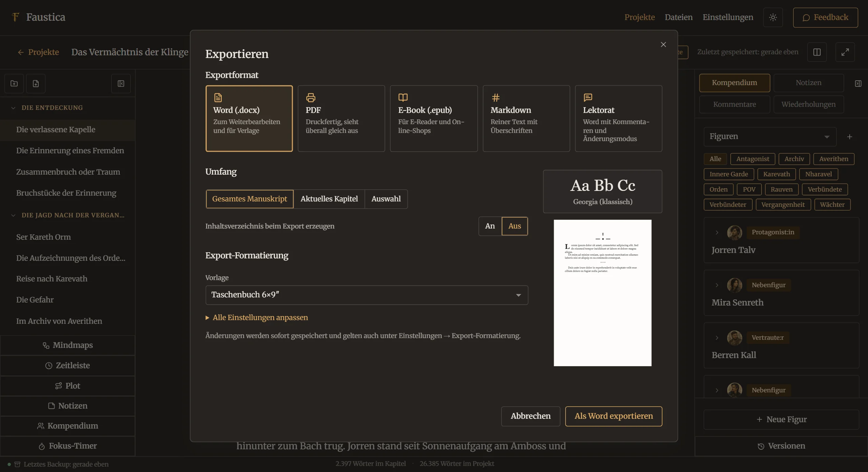
Task: Click the Georgia (klassisch) font preview
Action: (603, 192)
